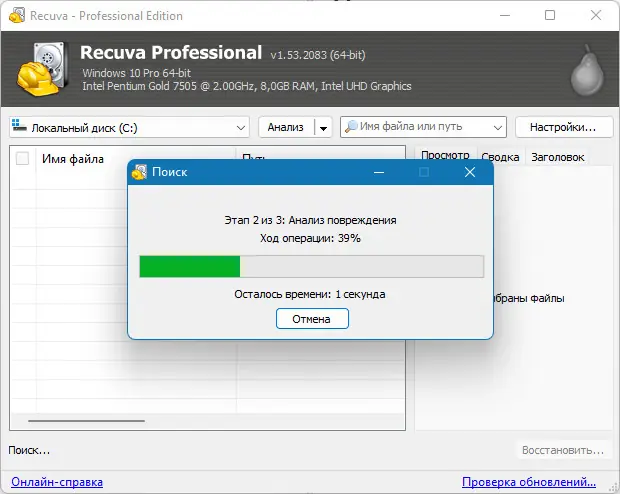Screen dimensions: 620x494
Task: Click the Piriform pear logo
Action: pyautogui.click(x=587, y=70)
